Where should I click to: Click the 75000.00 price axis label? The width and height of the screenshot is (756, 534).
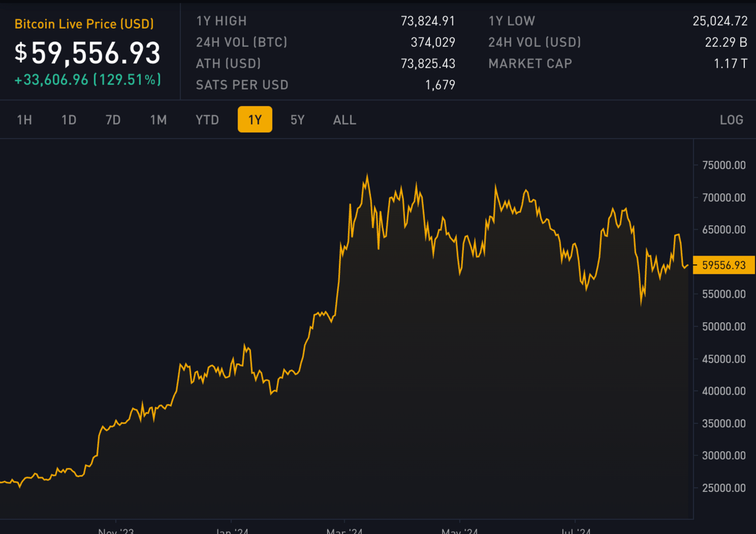pos(724,165)
